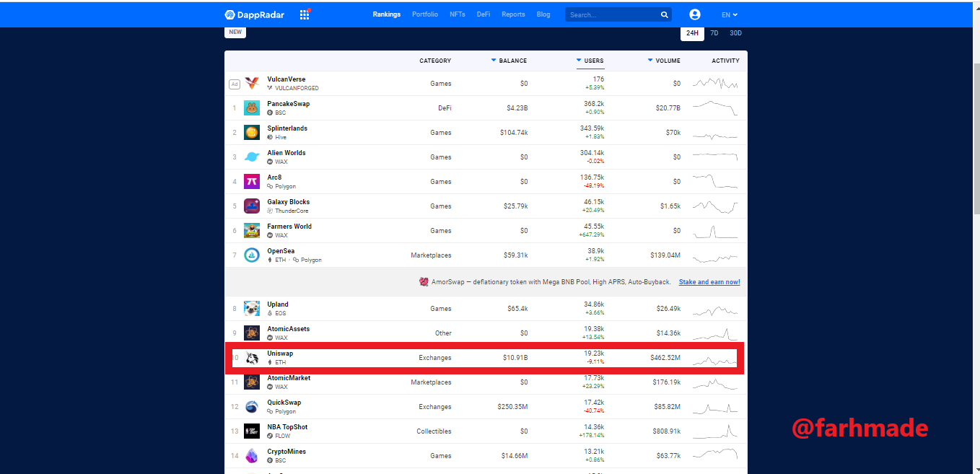This screenshot has height=474, width=980.
Task: Click the Alien Worlds dapp logo
Action: coord(252,157)
